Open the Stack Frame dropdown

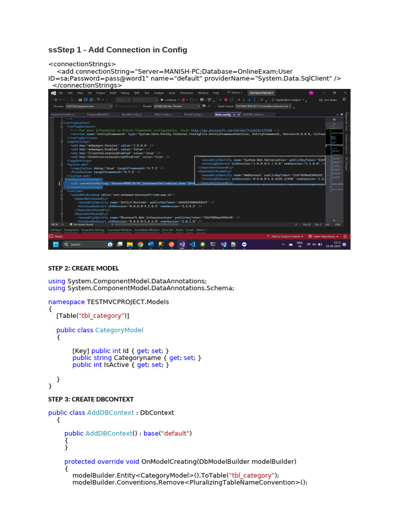(263, 106)
